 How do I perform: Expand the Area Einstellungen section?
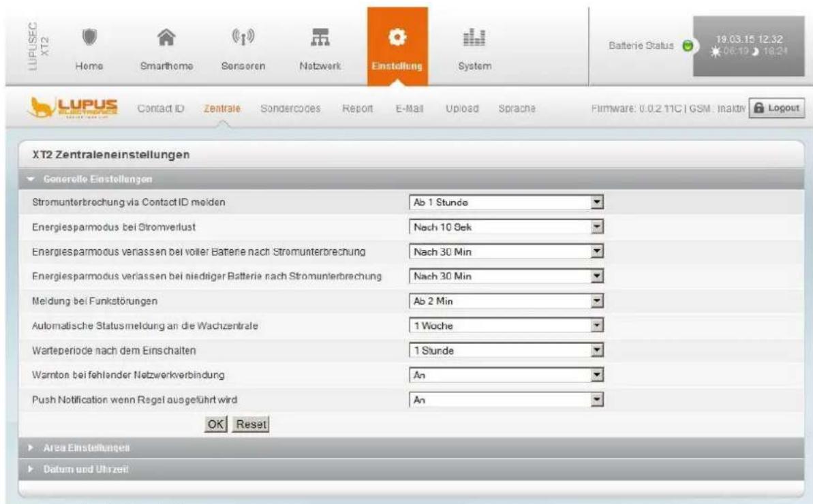click(411, 447)
